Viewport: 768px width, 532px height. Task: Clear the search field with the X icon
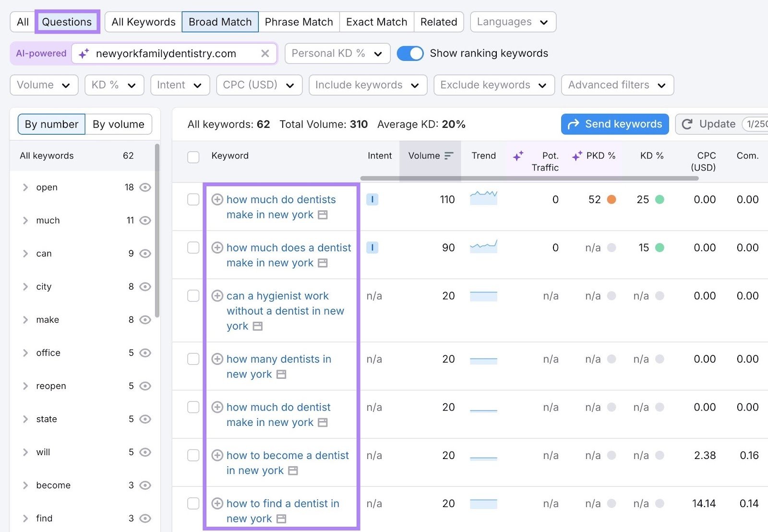point(265,53)
